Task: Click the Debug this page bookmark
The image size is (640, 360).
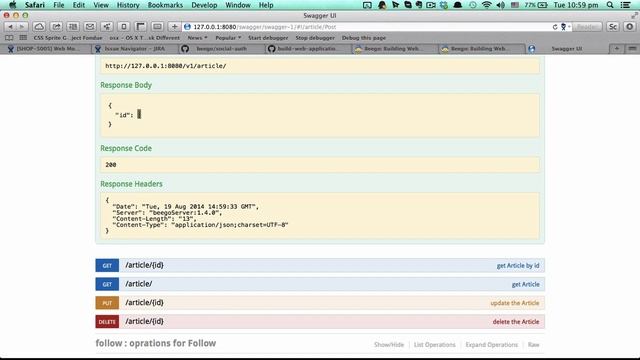Action: click(364, 38)
